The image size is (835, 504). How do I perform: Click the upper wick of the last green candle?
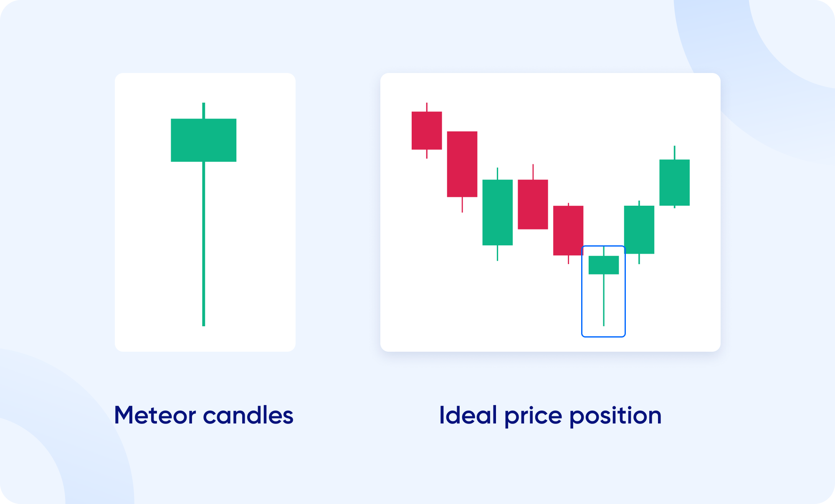674,153
